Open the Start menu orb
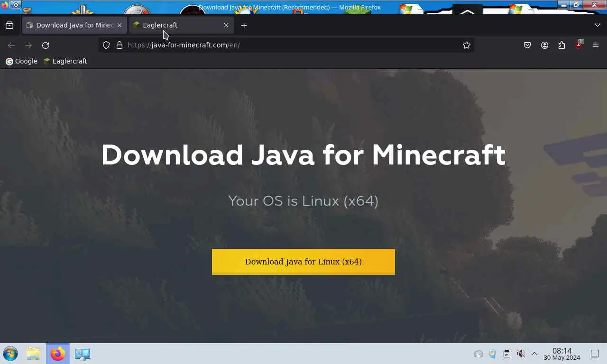Image resolution: width=607 pixels, height=364 pixels. tap(10, 354)
